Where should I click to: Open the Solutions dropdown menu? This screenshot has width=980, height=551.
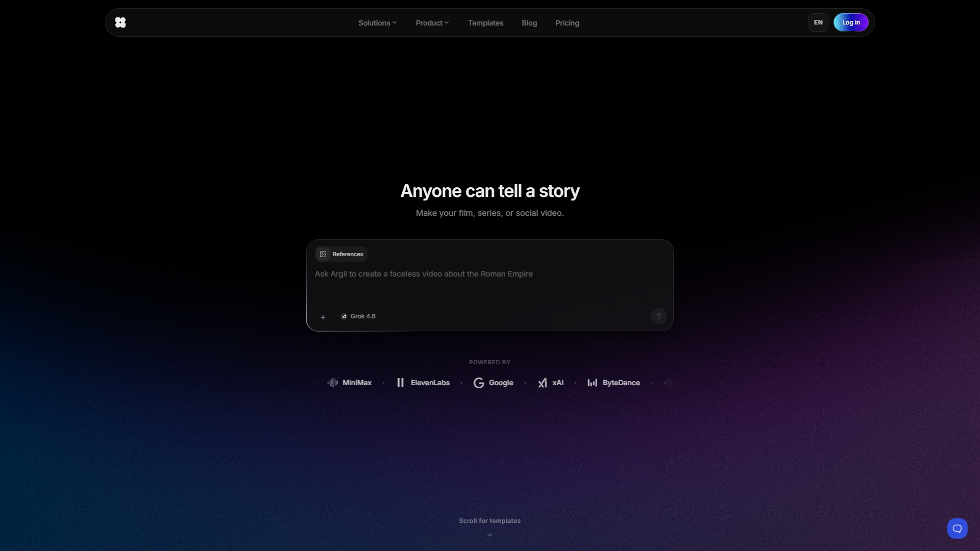pos(377,23)
